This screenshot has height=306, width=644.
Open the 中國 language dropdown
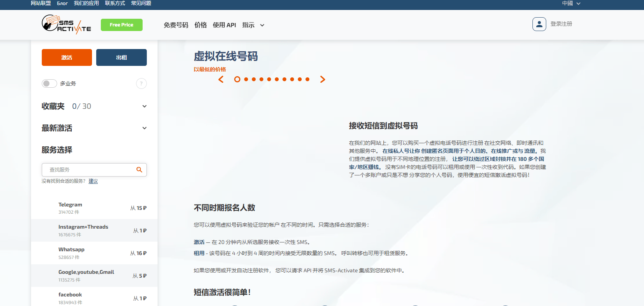[x=571, y=3]
